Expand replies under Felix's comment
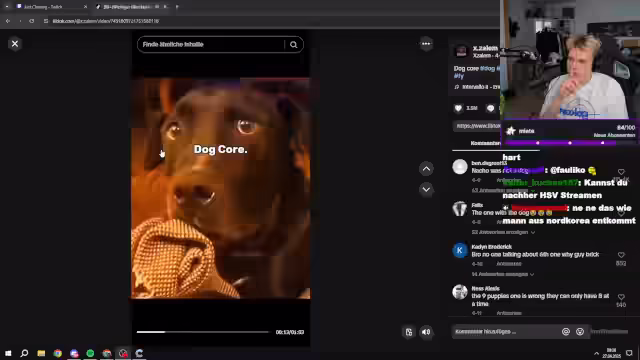Viewport: 640px width, 360px height. pyautogui.click(x=503, y=232)
